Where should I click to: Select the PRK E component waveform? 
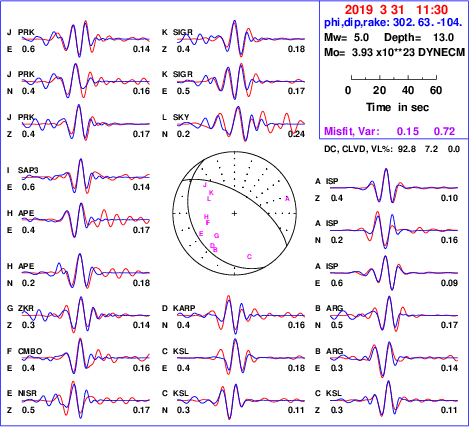86,39
